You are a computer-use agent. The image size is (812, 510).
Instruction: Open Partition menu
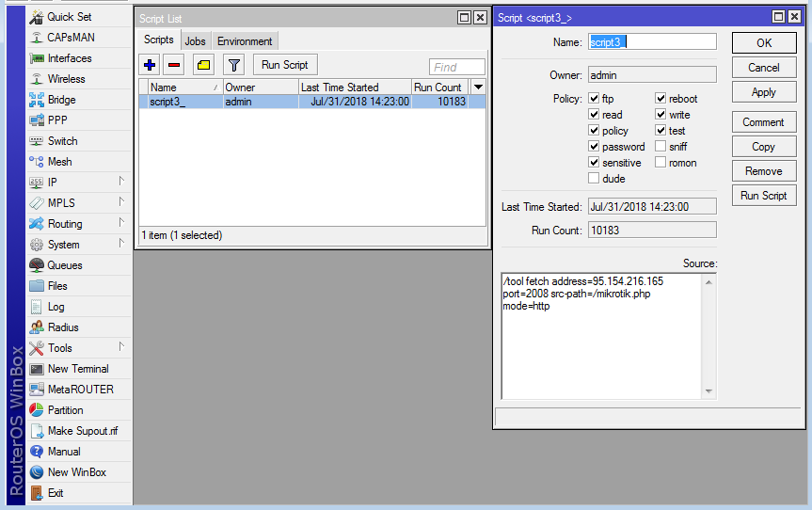[x=79, y=410]
